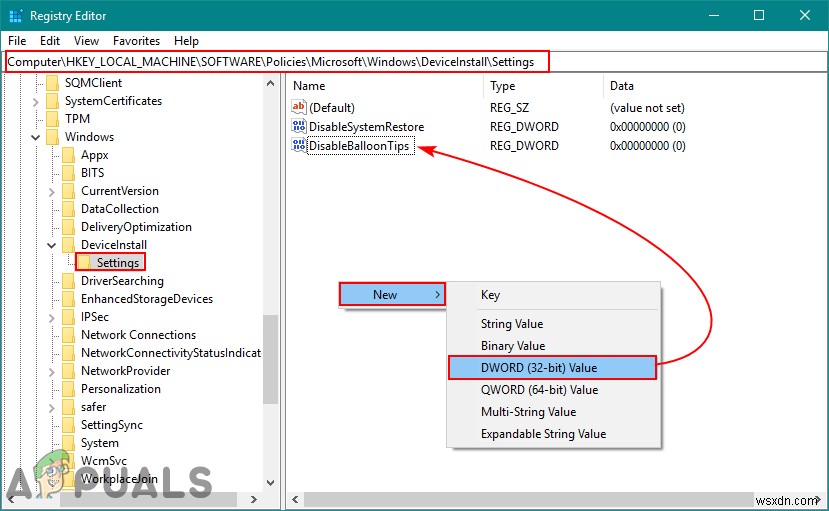The width and height of the screenshot is (829, 511).
Task: Choose QWORD (64-bit) Value option
Action: 554,390
